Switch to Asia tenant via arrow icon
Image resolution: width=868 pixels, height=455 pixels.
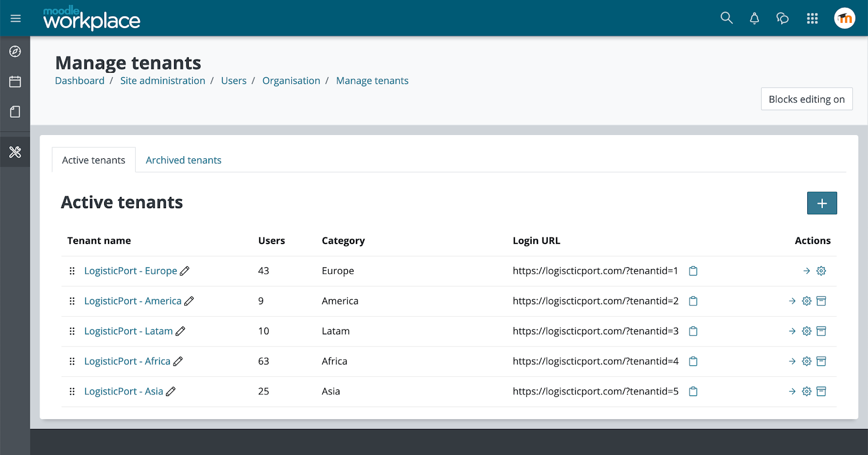pos(792,391)
